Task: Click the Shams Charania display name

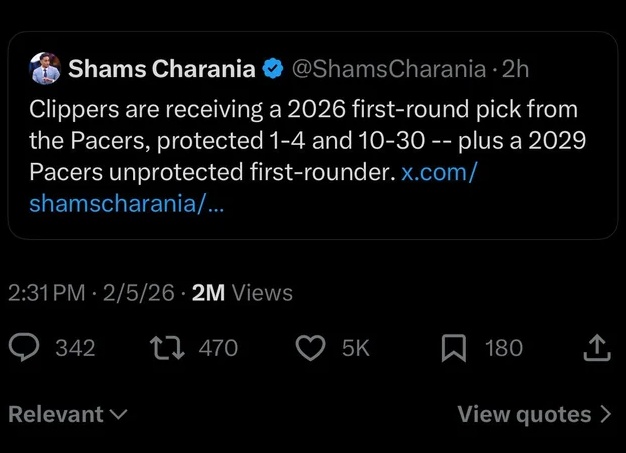Action: [162, 68]
